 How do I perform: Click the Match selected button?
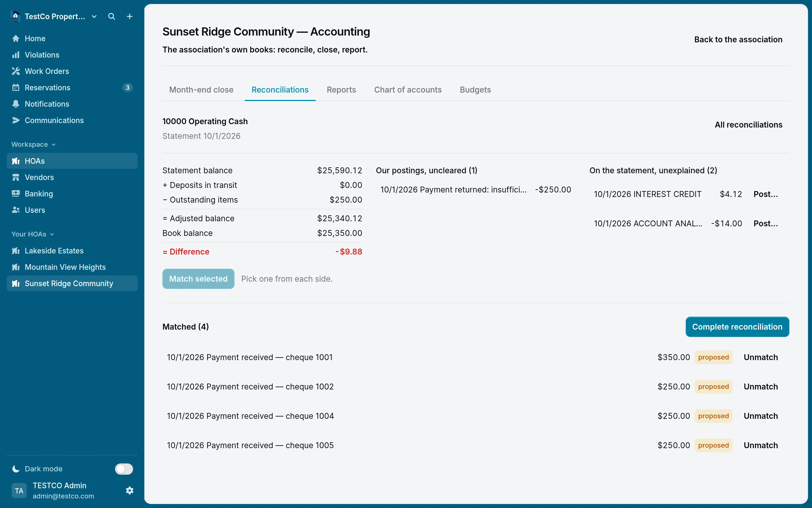pos(198,279)
